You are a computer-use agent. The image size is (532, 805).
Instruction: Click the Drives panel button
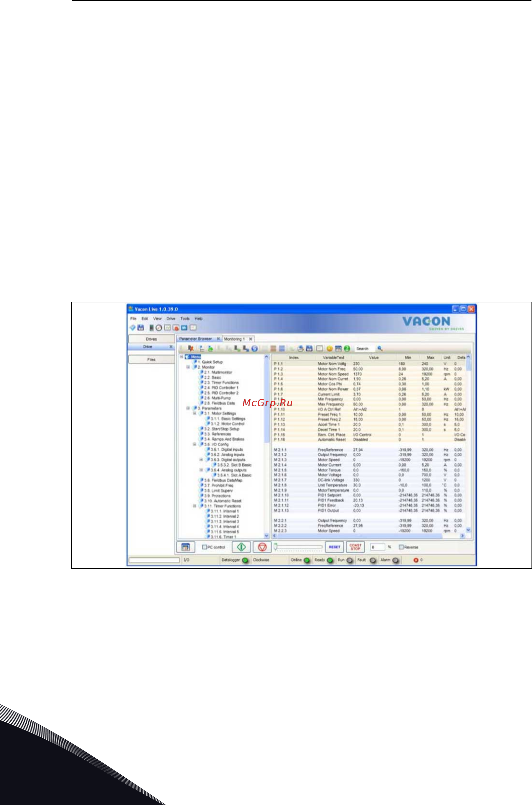[x=151, y=339]
